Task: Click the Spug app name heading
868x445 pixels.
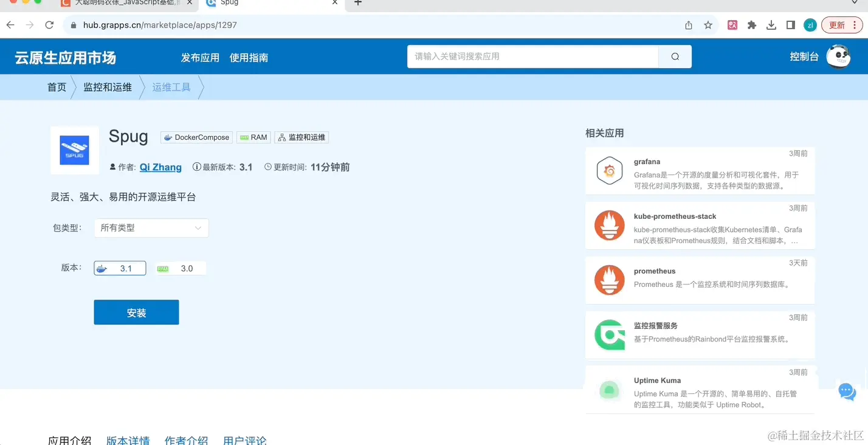Action: pyautogui.click(x=128, y=137)
